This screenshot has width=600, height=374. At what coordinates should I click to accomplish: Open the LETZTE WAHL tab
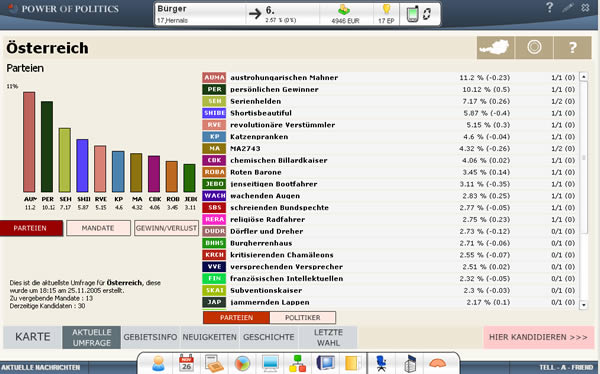click(x=328, y=337)
